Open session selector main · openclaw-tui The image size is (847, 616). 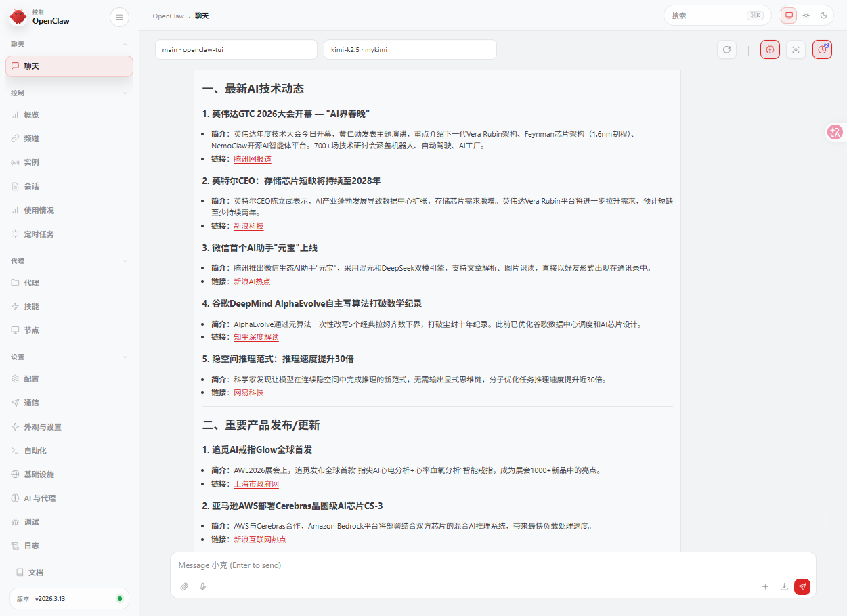point(236,50)
